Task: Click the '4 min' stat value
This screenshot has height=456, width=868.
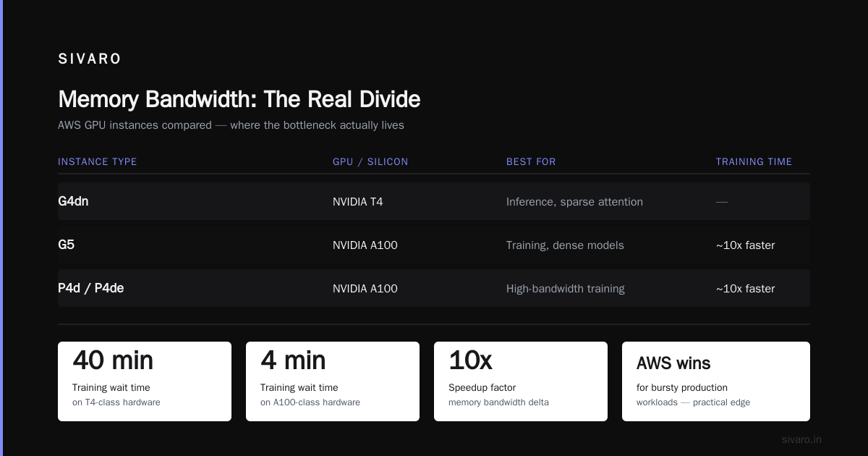Action: [x=293, y=360]
